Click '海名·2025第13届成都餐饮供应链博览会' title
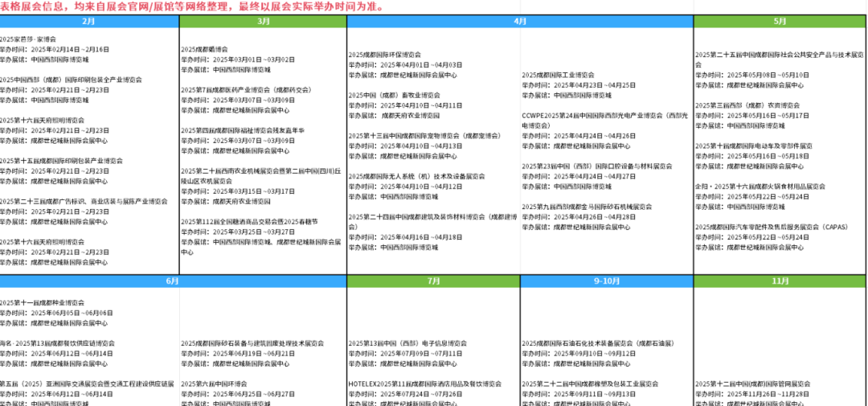Viewport: 868px width, 406px height. [x=57, y=343]
